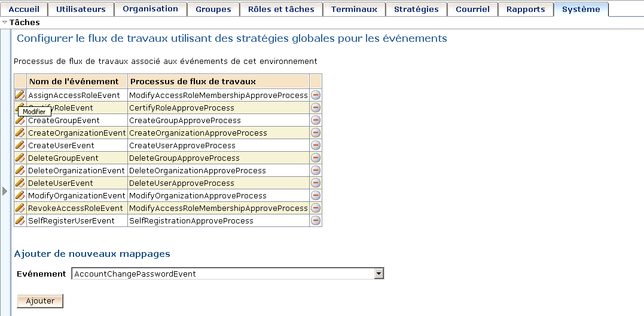Delete the RevokeAccessRoleEvent mapping
Screen dimensions: 644x316
click(x=316, y=208)
